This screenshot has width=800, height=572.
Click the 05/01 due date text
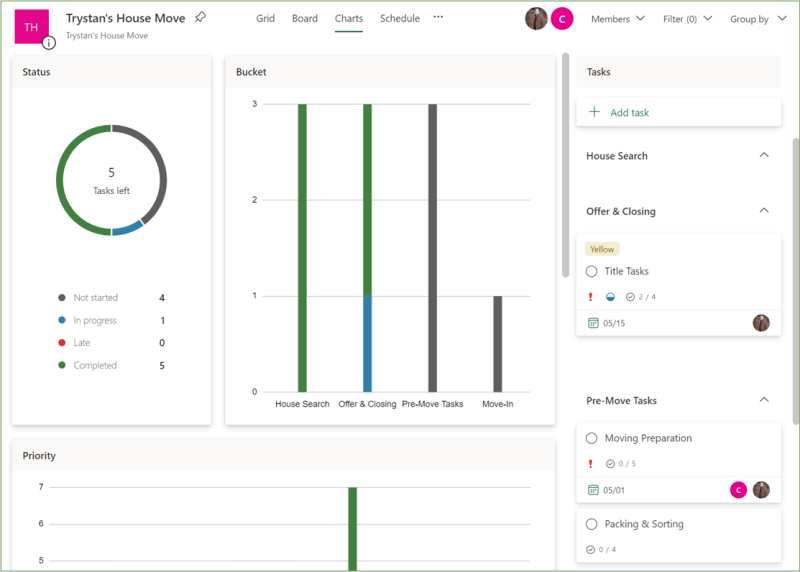click(x=614, y=490)
